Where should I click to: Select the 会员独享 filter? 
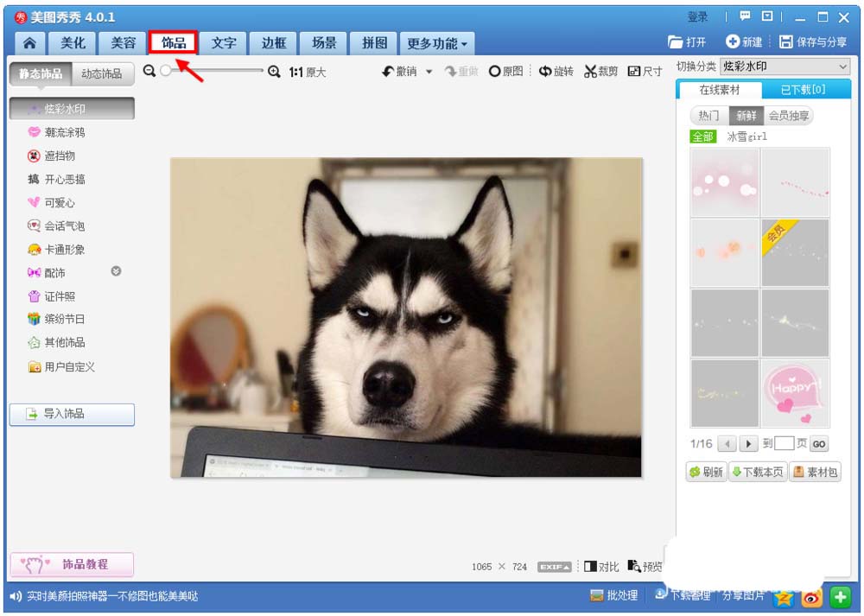point(789,116)
